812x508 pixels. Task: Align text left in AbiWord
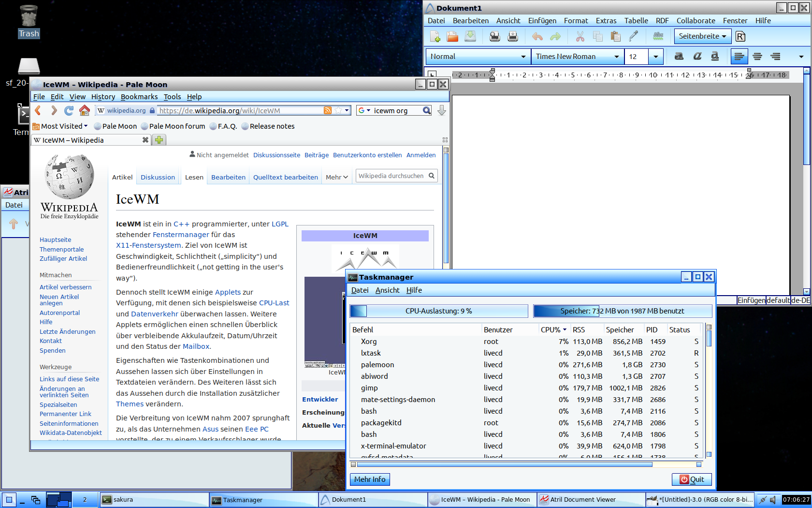point(739,57)
